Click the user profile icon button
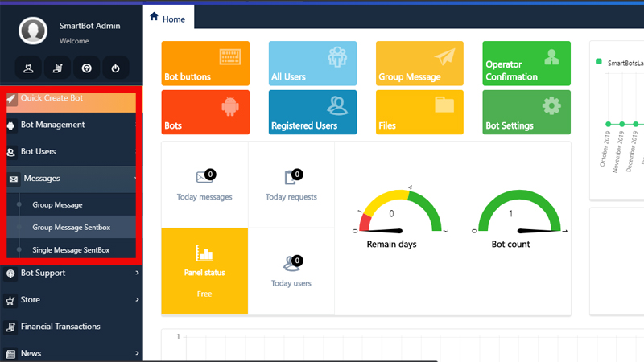The image size is (644, 362). (x=28, y=68)
